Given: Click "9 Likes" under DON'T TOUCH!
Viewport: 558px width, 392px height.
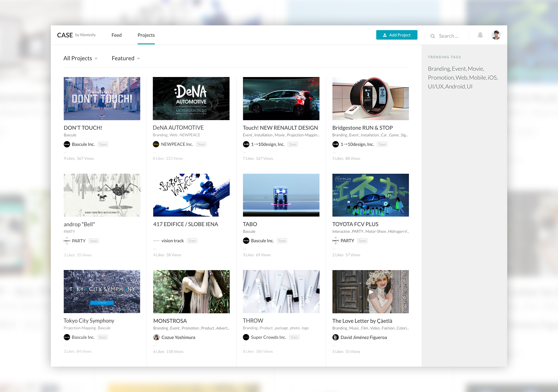Looking at the screenshot, I should [x=69, y=158].
